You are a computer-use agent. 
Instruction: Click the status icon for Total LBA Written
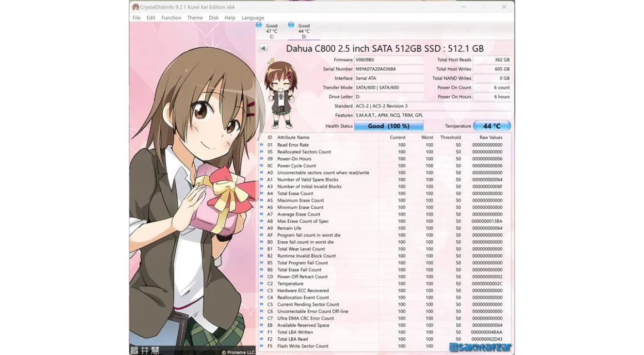pos(261,332)
